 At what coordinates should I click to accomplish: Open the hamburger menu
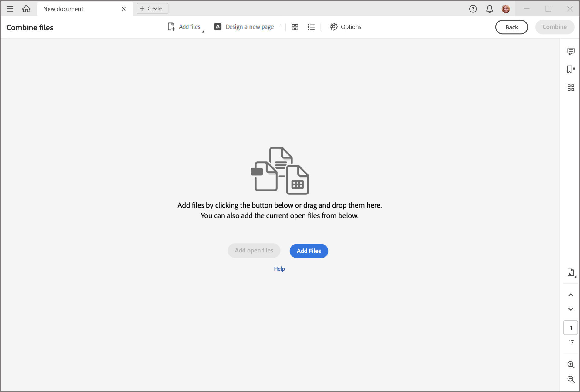(x=10, y=9)
